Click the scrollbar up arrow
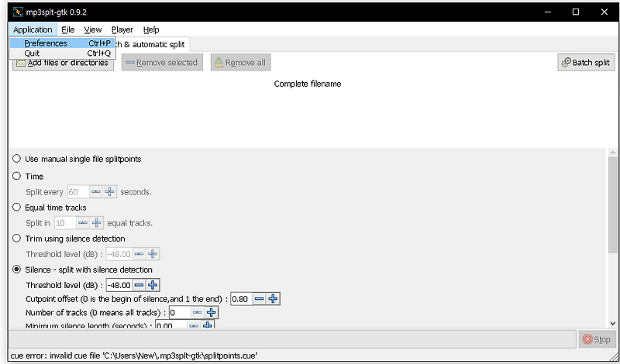Viewport: 620px width, 364px height. [612, 153]
